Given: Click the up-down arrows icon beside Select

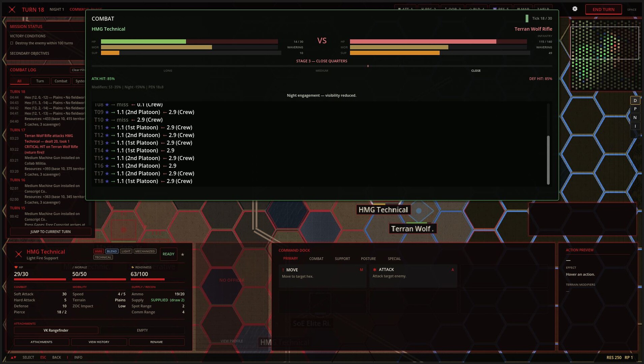Looking at the screenshot, I should tap(13, 357).
